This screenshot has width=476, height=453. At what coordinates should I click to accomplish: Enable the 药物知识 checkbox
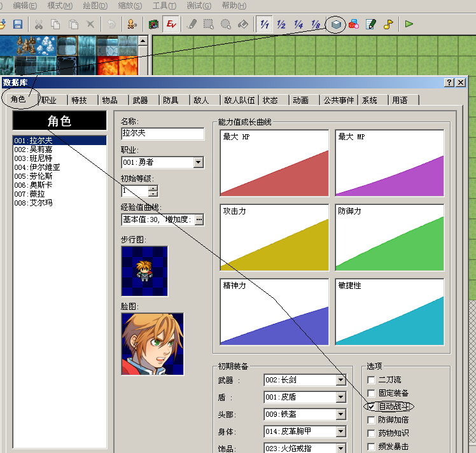point(371,433)
